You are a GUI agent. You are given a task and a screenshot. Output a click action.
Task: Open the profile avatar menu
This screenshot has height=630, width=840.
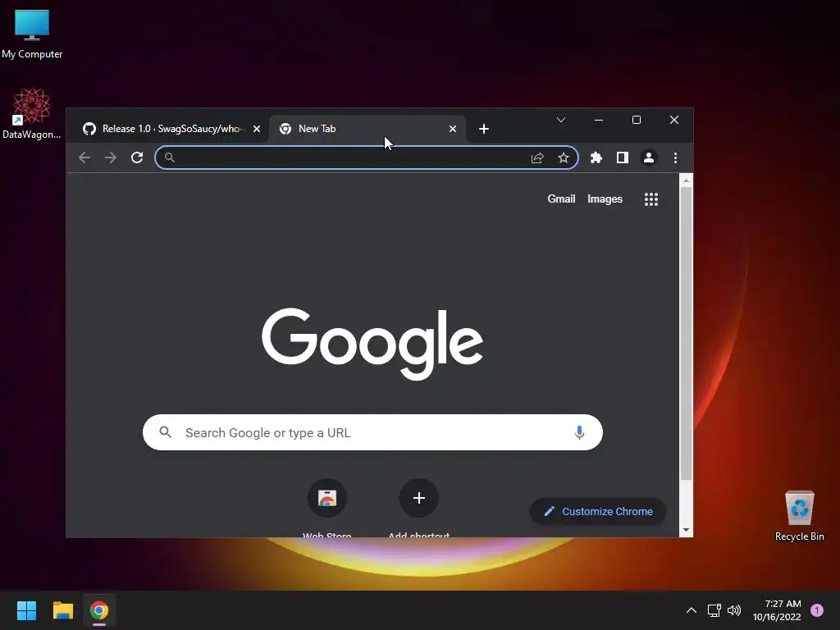(649, 157)
